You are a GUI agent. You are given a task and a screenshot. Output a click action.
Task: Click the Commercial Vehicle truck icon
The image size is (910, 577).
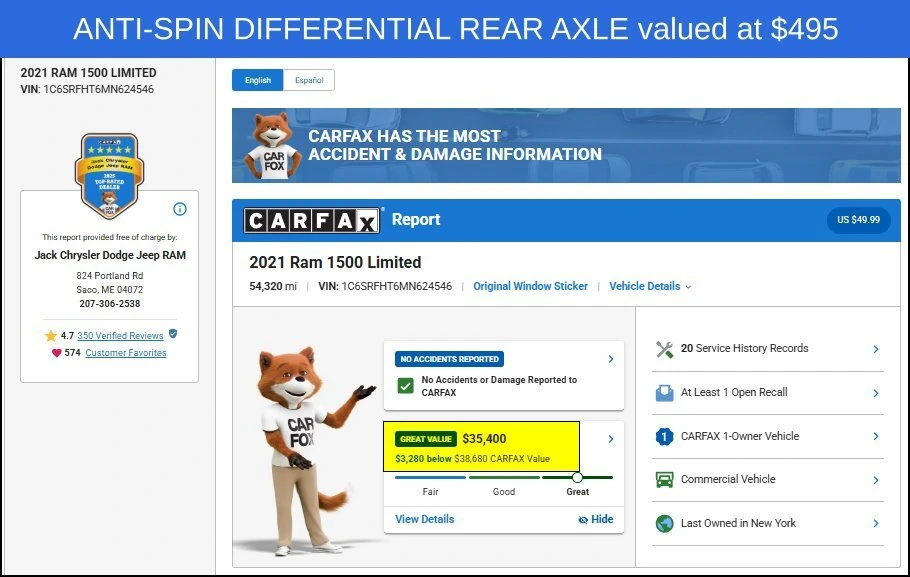tap(665, 479)
